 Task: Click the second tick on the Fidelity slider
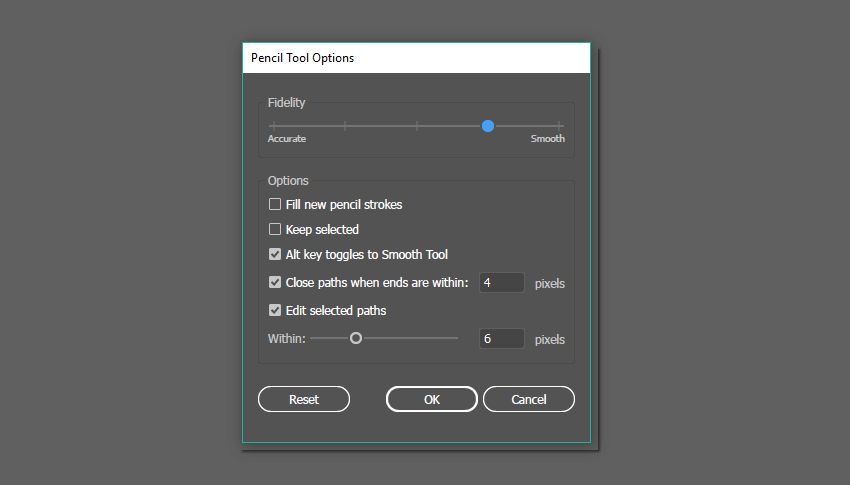(x=345, y=126)
